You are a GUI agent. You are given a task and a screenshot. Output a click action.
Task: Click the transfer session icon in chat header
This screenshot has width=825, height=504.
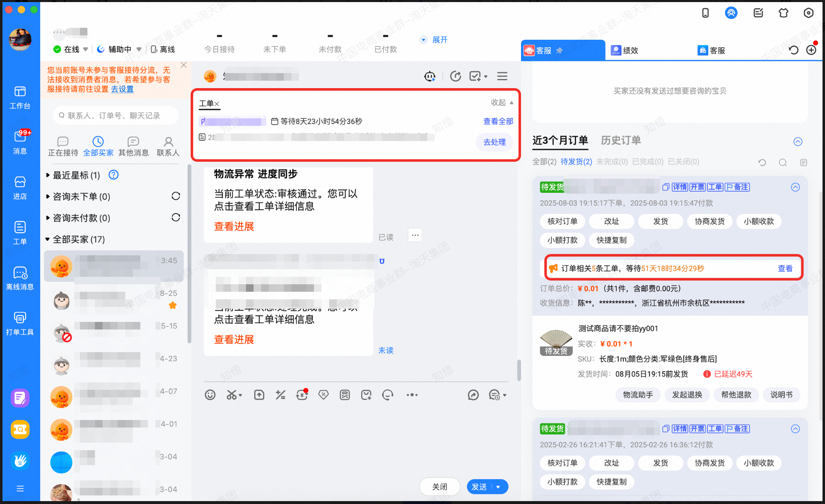[456, 76]
